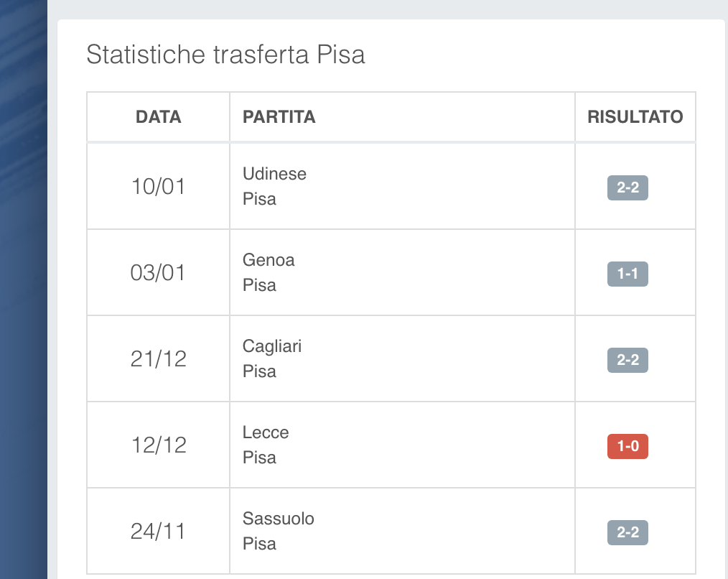Select the Udinese team name
This screenshot has height=579, width=728.
pos(274,174)
